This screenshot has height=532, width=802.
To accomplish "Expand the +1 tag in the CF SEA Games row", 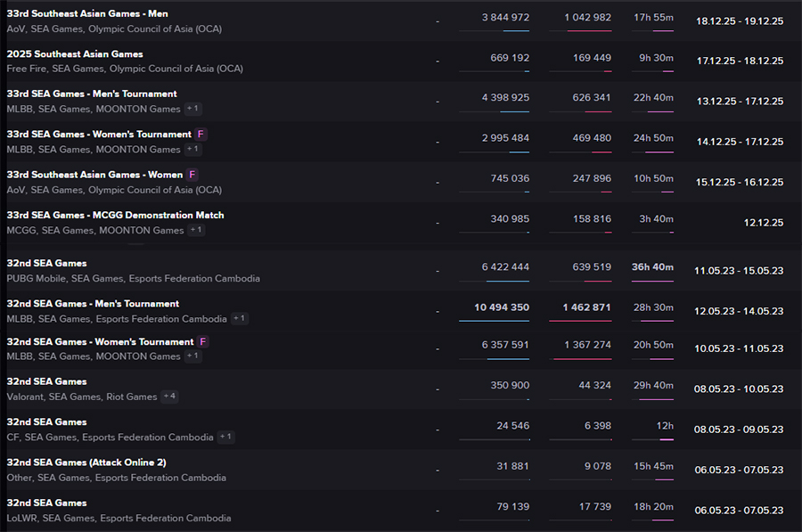I will point(226,438).
